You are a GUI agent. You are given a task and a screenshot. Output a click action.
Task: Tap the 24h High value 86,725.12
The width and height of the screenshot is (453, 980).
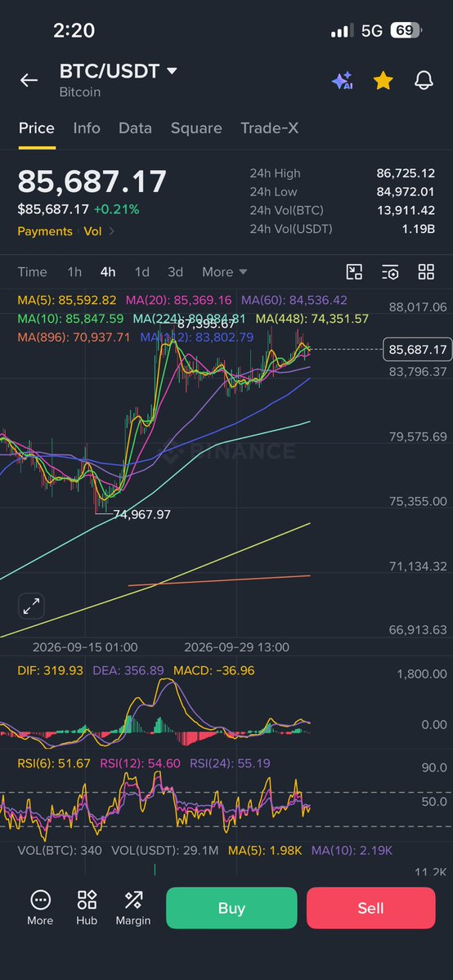coord(406,173)
